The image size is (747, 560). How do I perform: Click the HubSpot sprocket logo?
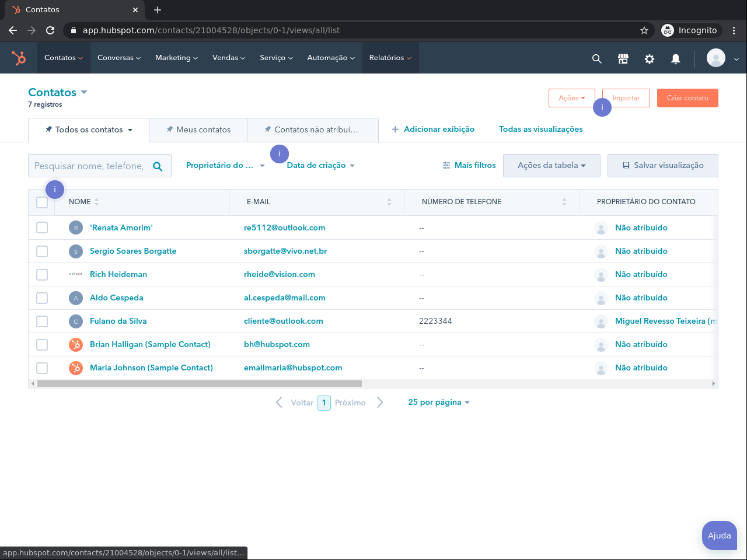coord(19,58)
